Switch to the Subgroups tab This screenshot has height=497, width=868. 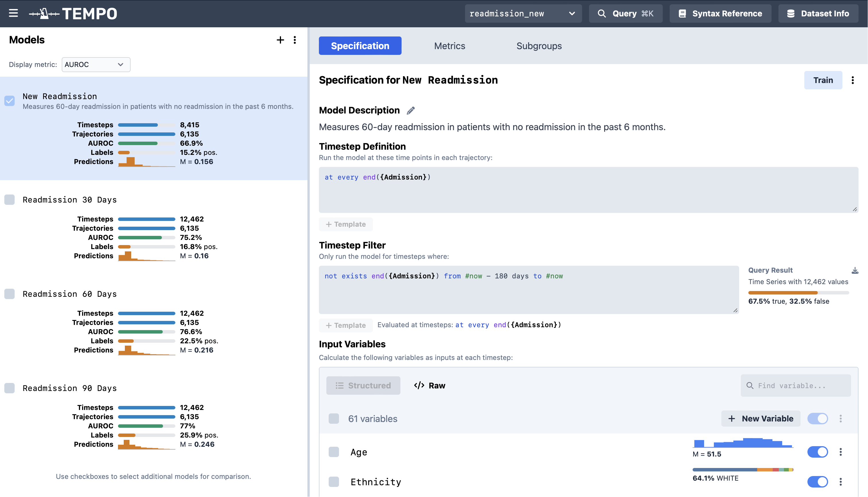point(538,46)
